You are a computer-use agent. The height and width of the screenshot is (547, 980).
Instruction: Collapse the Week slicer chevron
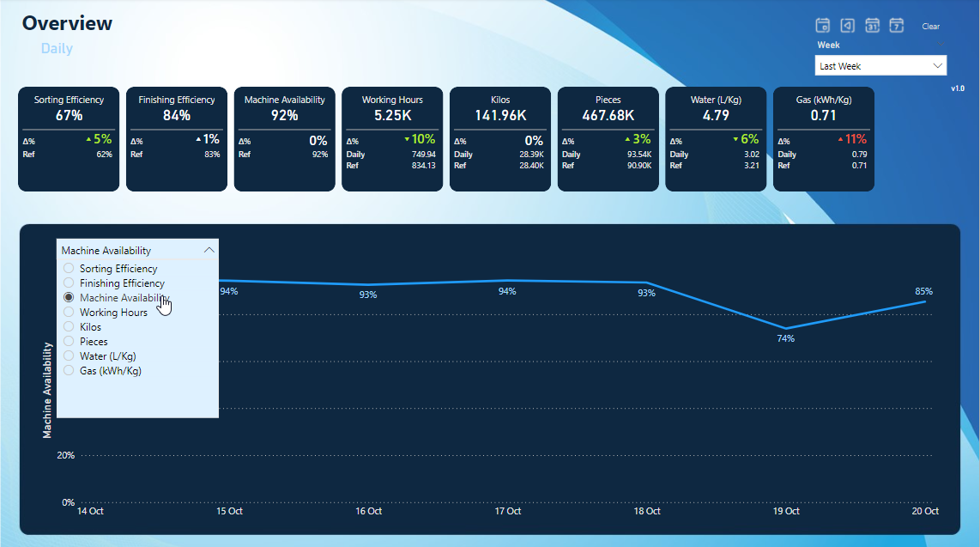[x=940, y=45]
